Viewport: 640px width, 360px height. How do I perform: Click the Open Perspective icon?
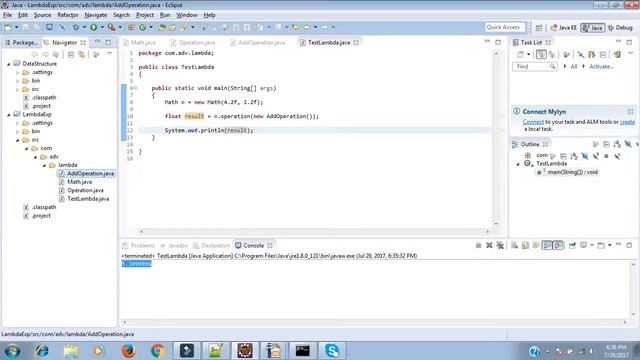539,28
